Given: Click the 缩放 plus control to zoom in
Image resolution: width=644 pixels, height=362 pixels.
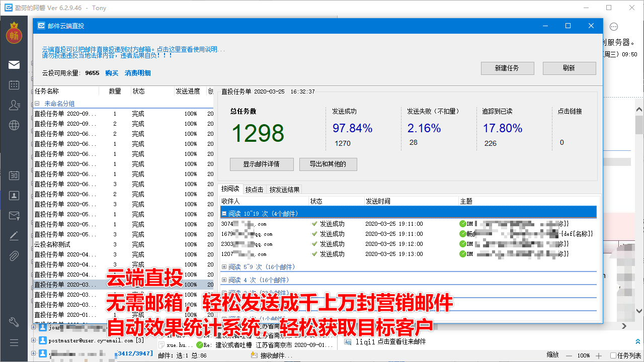Looking at the screenshot, I should [599, 355].
